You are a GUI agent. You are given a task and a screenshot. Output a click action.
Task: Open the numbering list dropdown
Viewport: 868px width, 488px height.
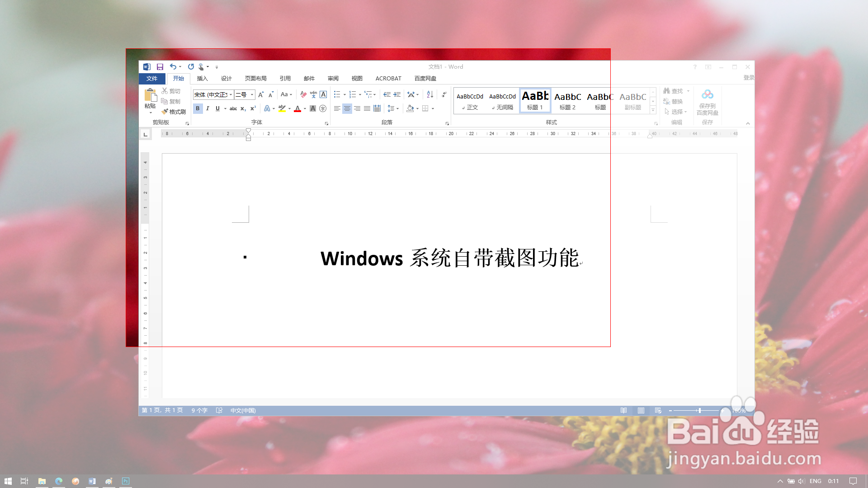coord(360,95)
